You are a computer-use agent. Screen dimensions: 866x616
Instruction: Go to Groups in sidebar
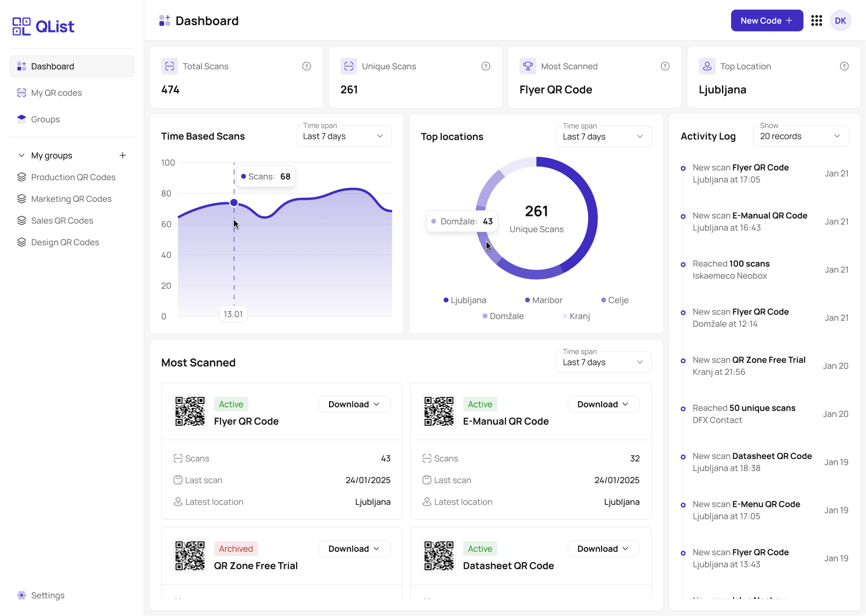click(45, 119)
